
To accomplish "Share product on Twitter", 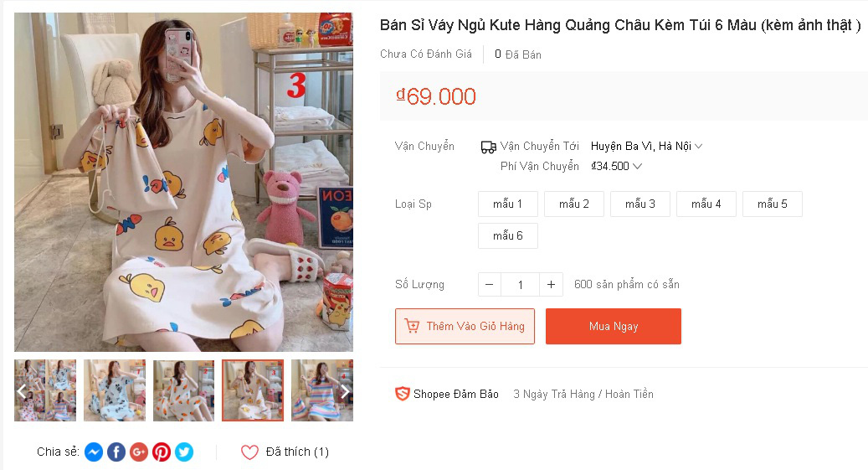I will [x=184, y=452].
